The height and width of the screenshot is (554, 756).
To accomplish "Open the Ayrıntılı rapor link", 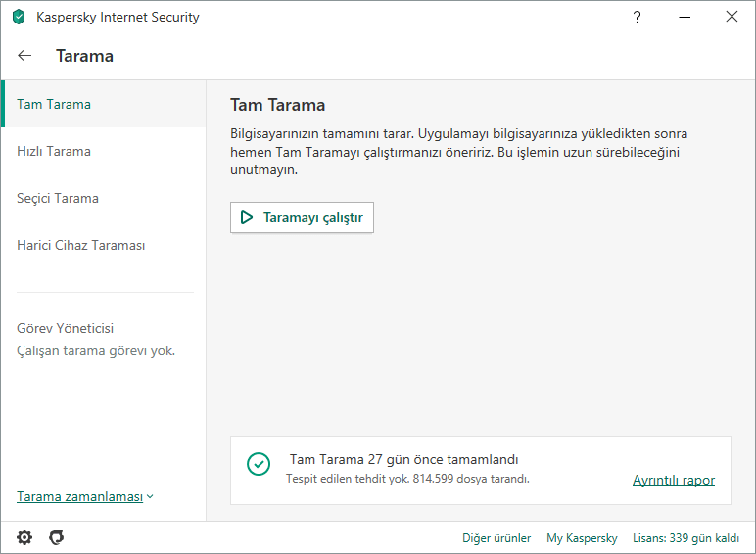I will click(x=674, y=480).
